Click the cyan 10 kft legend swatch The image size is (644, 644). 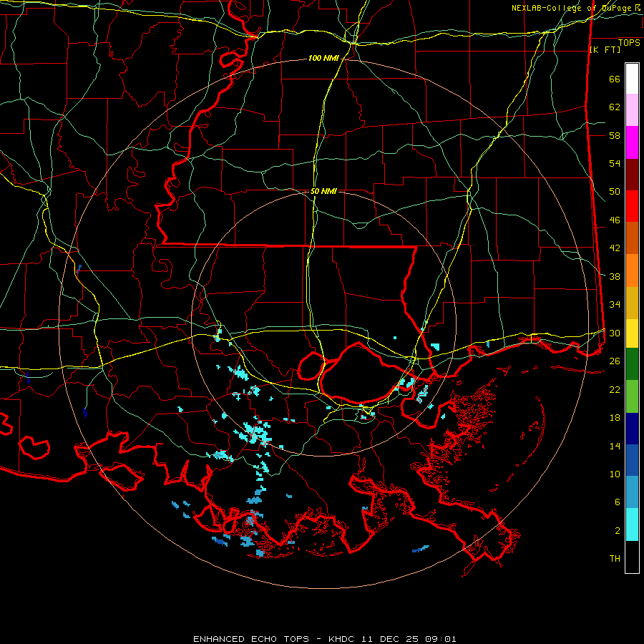pos(632,525)
